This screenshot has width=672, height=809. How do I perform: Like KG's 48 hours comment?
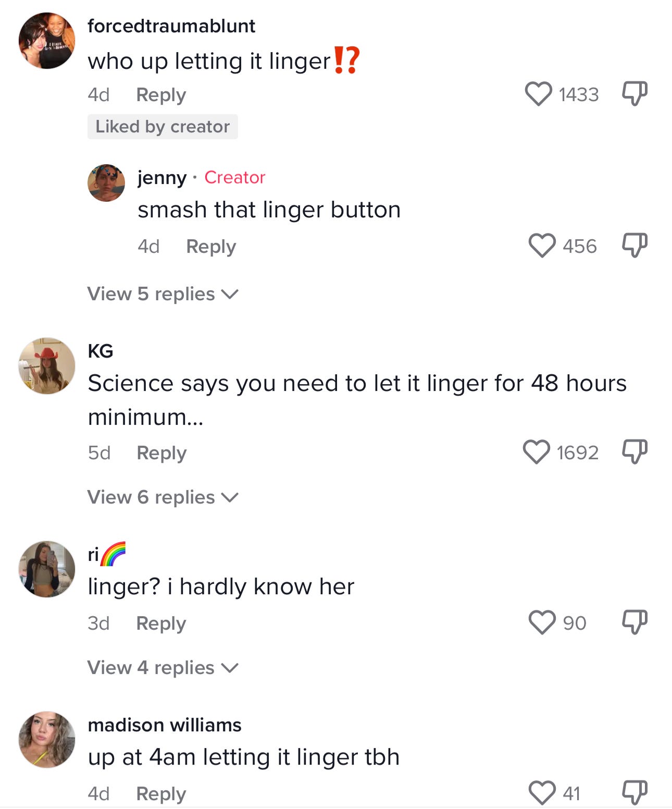click(536, 452)
